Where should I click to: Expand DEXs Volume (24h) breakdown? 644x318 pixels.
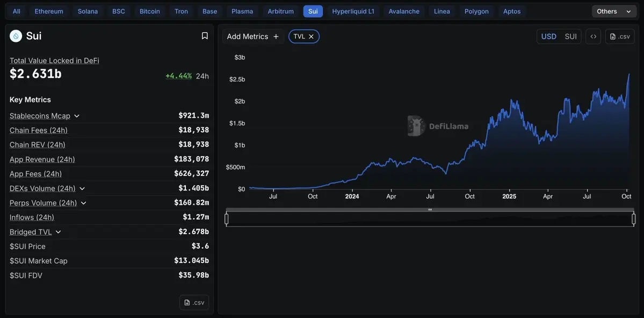[82, 189]
